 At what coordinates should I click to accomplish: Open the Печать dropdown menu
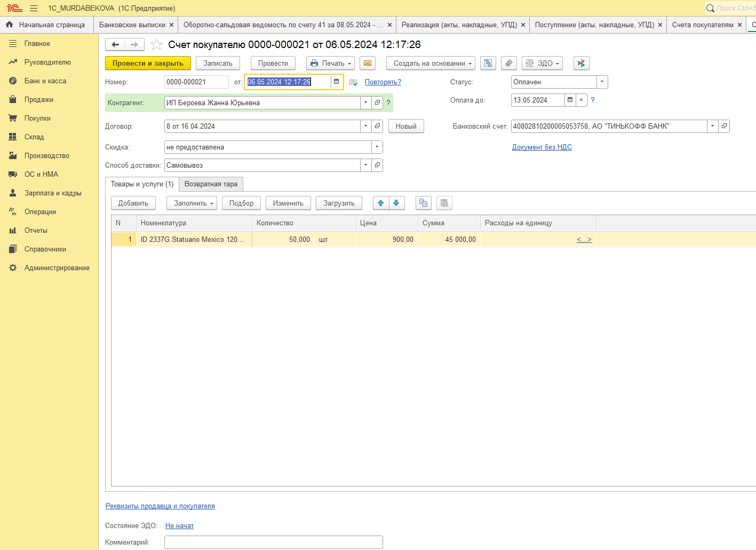(331, 63)
